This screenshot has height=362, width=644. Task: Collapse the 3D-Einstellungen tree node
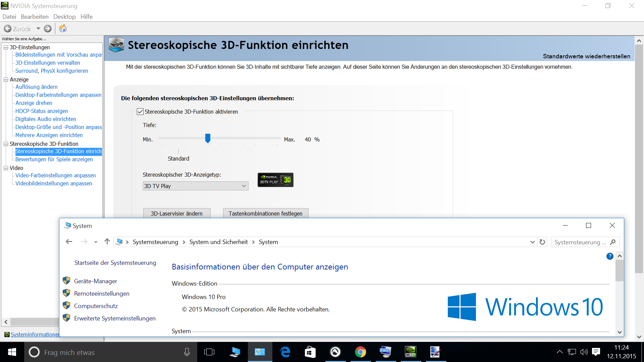(x=6, y=47)
